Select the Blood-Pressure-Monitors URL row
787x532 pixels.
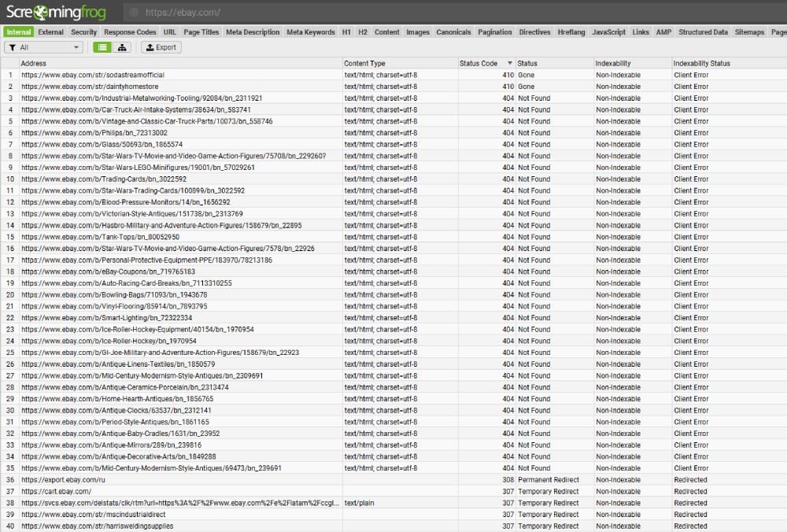(125, 201)
